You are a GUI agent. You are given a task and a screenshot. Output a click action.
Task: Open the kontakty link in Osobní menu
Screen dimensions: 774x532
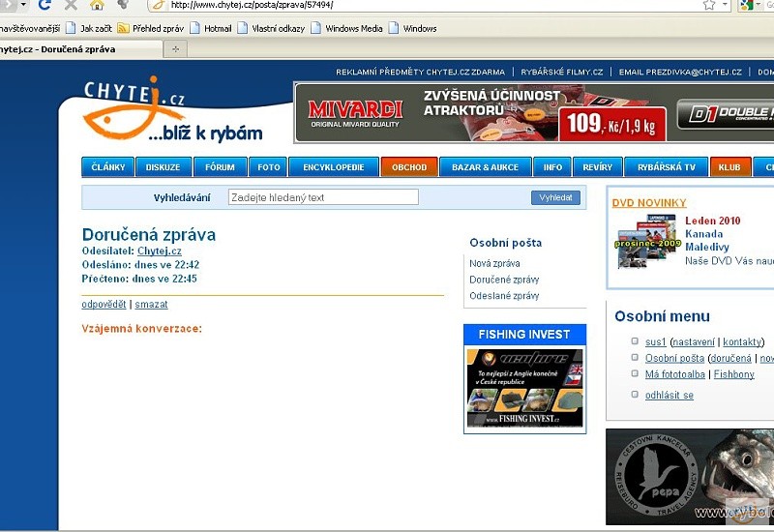[743, 341]
